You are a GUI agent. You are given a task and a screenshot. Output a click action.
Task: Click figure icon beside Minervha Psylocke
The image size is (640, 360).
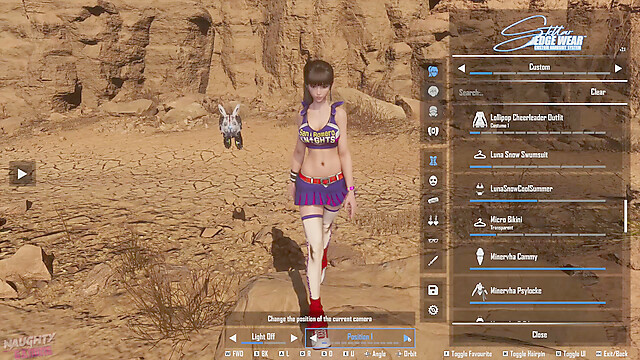(x=479, y=291)
